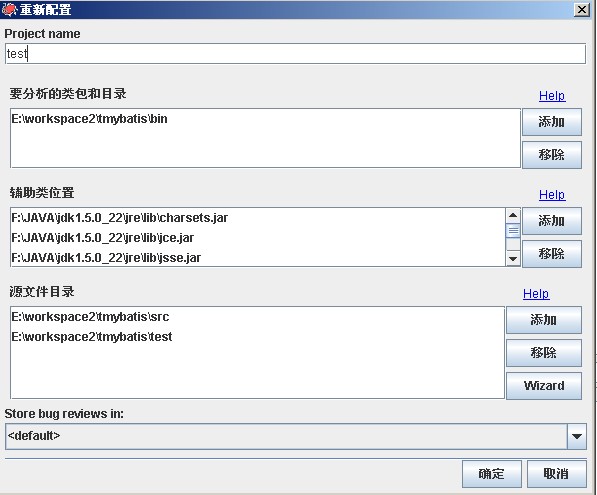Click 移除 button for classpath to analyze
Screen dimensions: 597x495
coord(552,155)
